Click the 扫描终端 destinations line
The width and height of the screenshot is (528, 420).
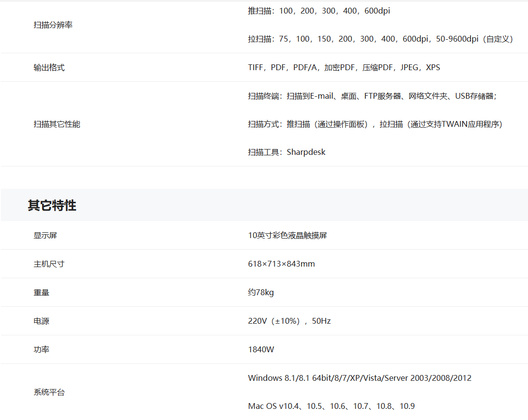372,96
